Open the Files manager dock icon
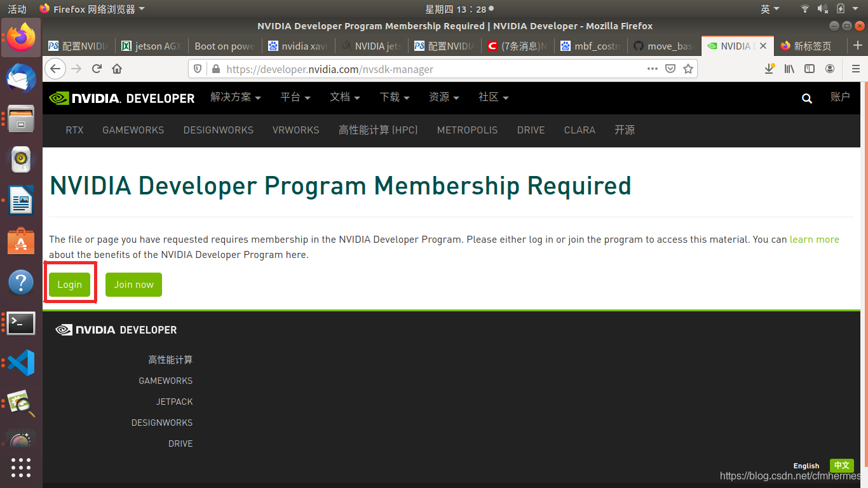This screenshot has width=868, height=488. 21,119
